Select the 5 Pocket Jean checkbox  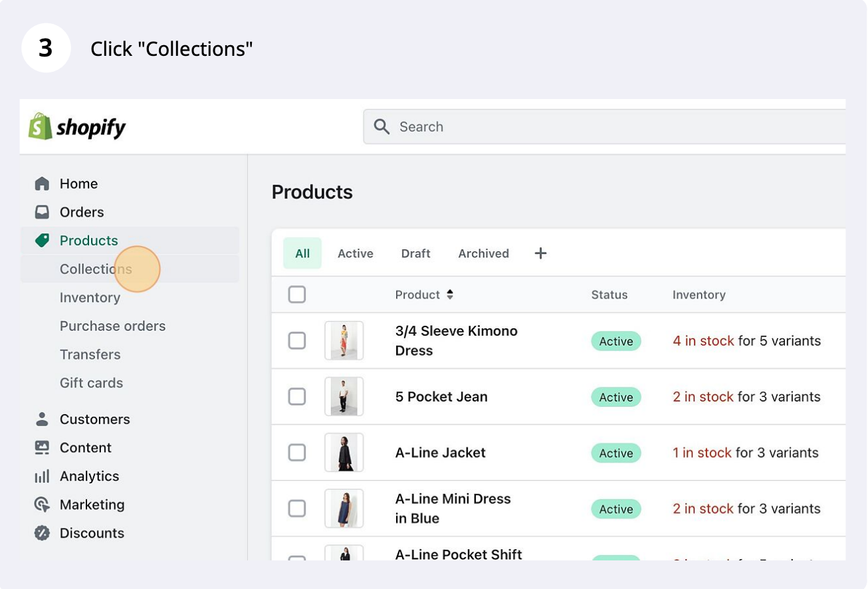coord(297,396)
